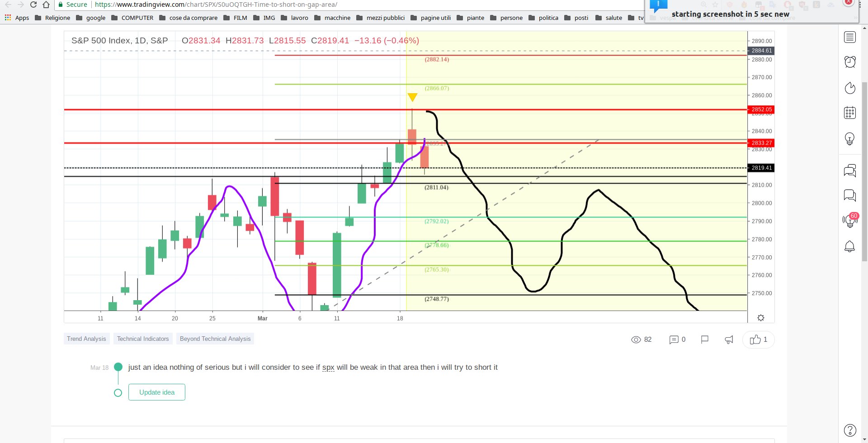Click the (2811.04) level label
868x443 pixels.
437,187
